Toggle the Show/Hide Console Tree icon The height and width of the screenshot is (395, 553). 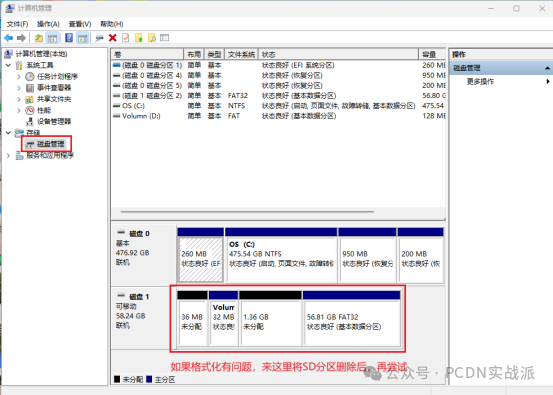(x=53, y=38)
